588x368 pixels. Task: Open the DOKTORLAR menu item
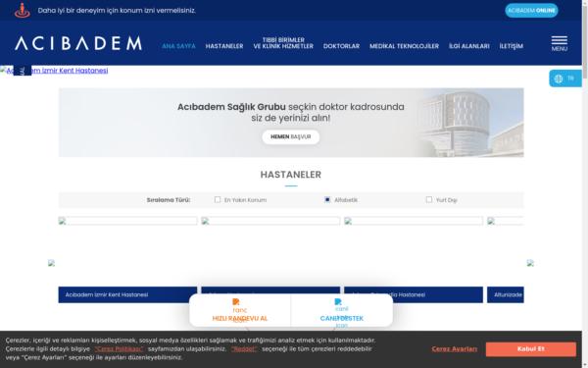(x=341, y=46)
